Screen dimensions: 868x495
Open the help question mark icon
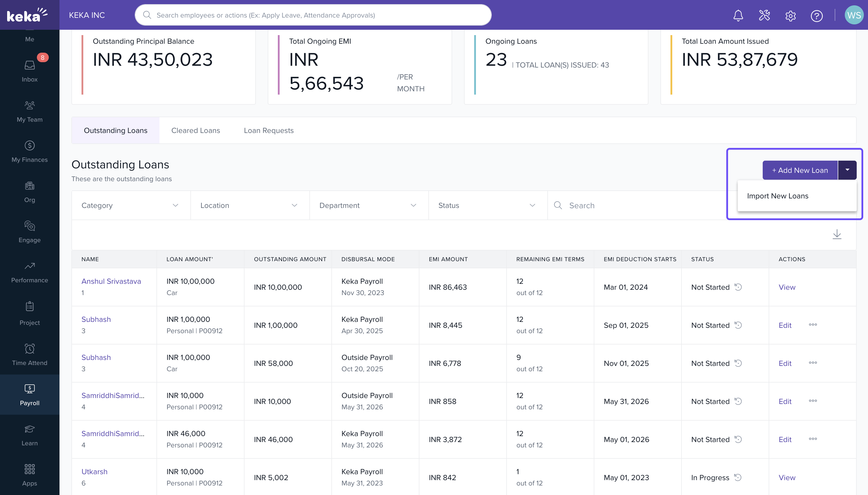[816, 16]
